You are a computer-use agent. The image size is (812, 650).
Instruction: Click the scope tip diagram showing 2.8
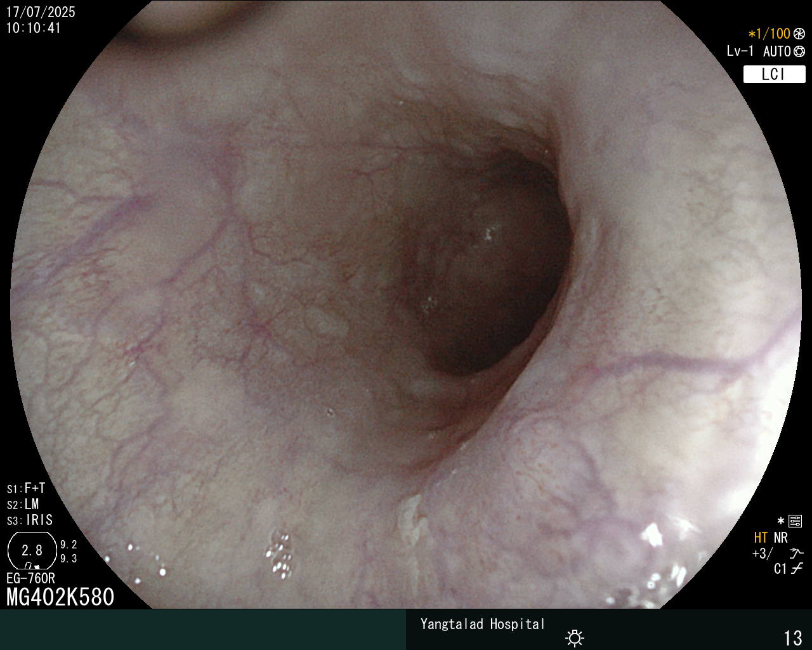point(32,550)
